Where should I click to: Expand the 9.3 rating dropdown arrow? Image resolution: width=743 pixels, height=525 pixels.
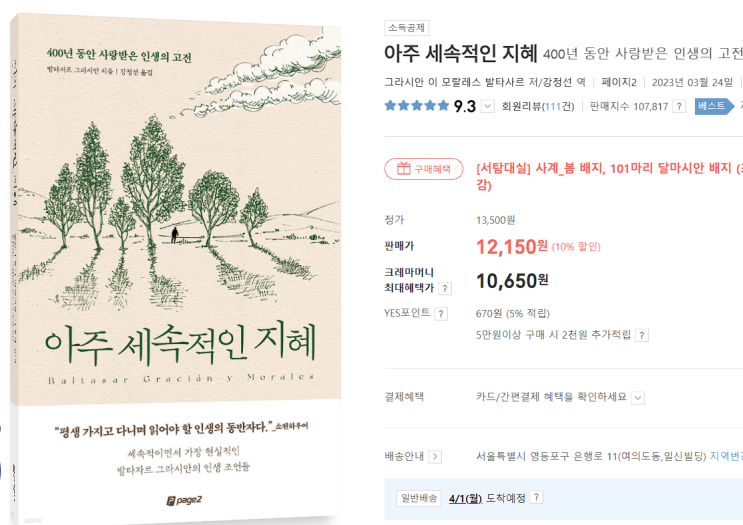(488, 106)
